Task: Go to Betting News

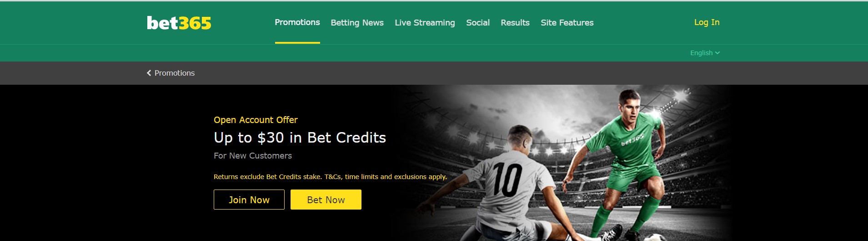Action: [357, 23]
